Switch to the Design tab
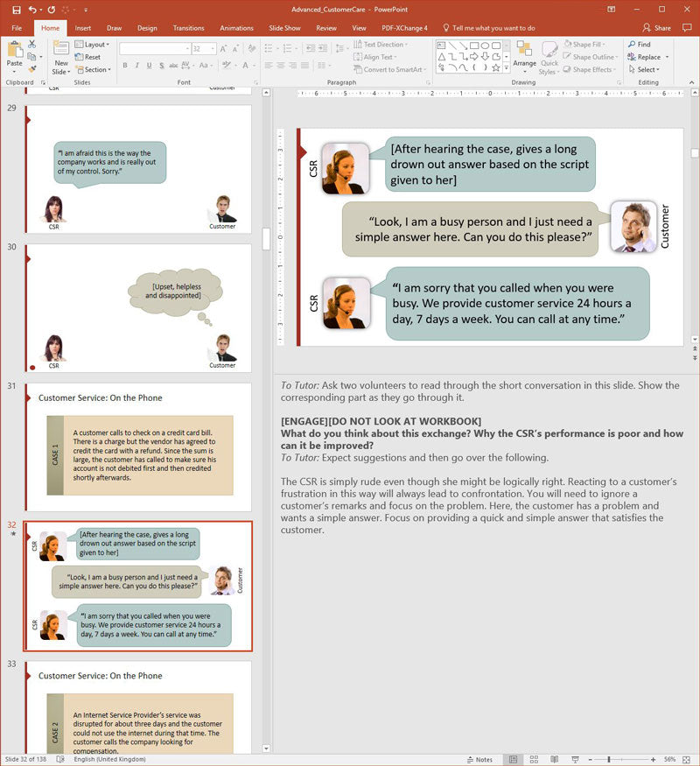Screen dimensions: 700x766 (x=147, y=28)
